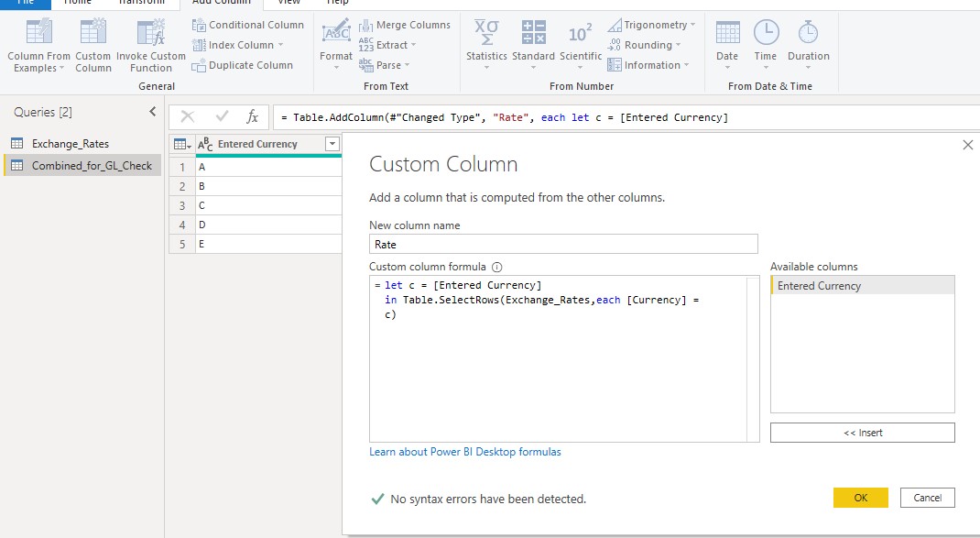Select cell with value B
The height and width of the screenshot is (538, 980).
268,186
